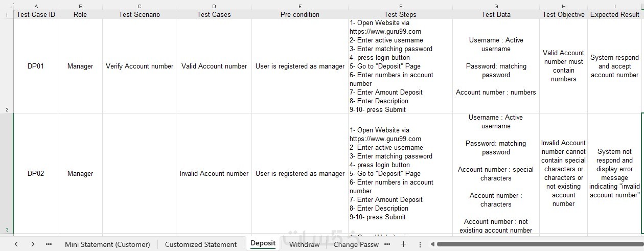This screenshot has width=644, height=251.
Task: Add a new sheet with plus icon
Action: tap(403, 244)
